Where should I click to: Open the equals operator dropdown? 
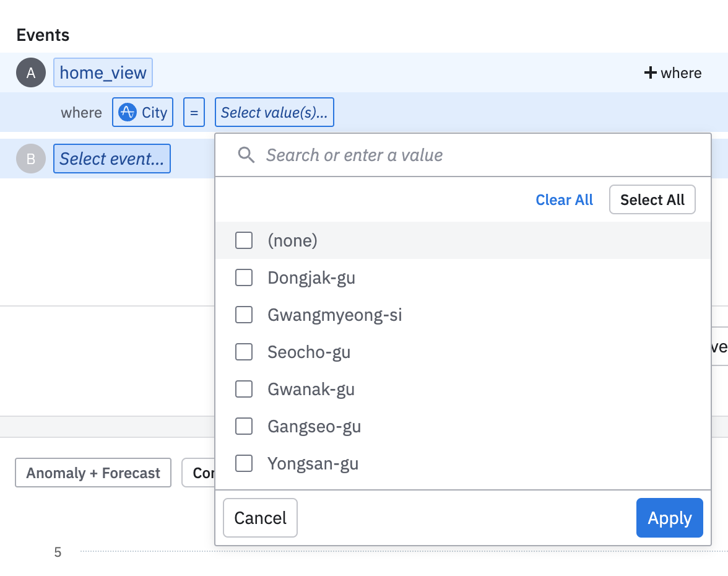[194, 112]
